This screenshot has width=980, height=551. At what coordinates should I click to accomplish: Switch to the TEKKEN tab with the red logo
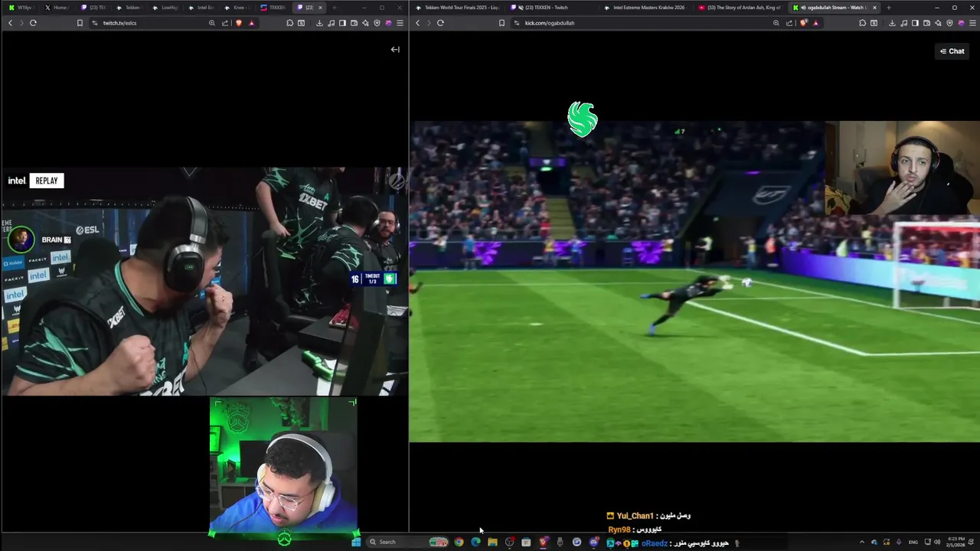click(273, 8)
